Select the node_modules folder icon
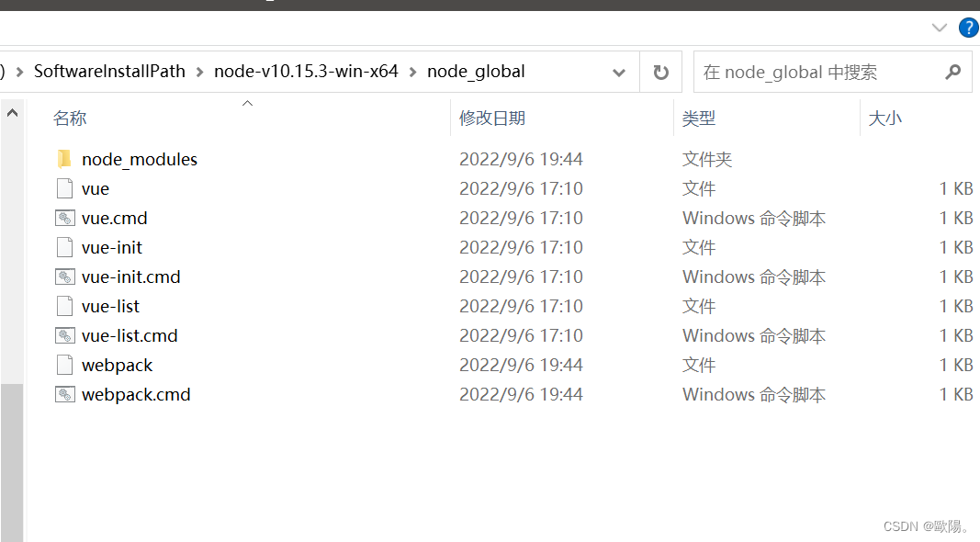 click(64, 160)
